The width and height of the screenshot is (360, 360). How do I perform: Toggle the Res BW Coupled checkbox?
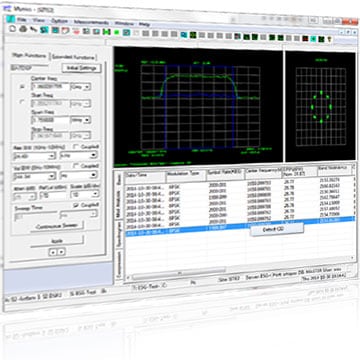click(76, 146)
